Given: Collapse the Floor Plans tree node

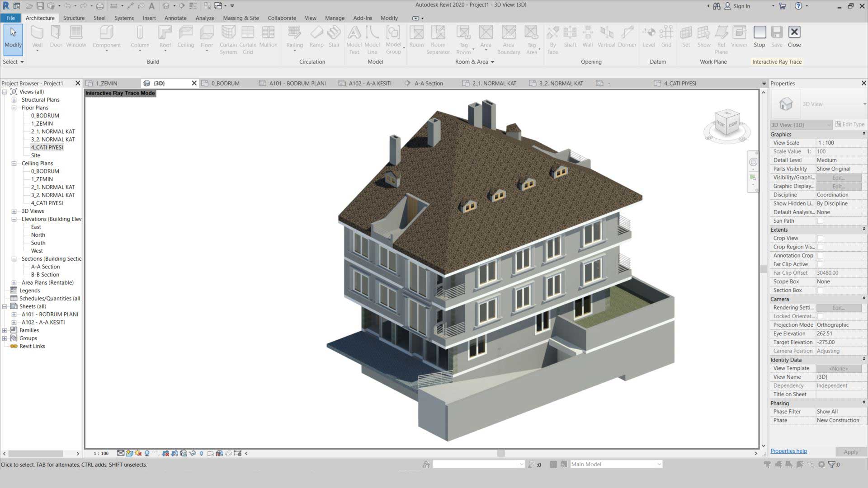Looking at the screenshot, I should coord(14,108).
